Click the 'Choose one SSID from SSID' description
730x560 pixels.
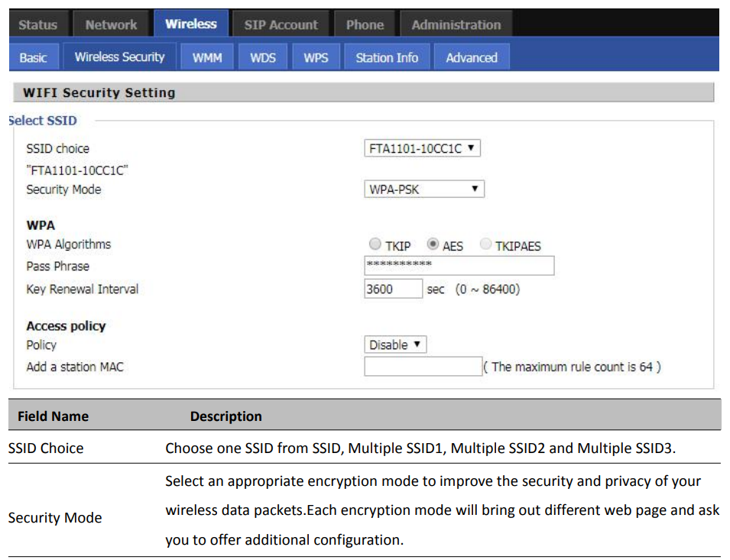click(x=420, y=448)
